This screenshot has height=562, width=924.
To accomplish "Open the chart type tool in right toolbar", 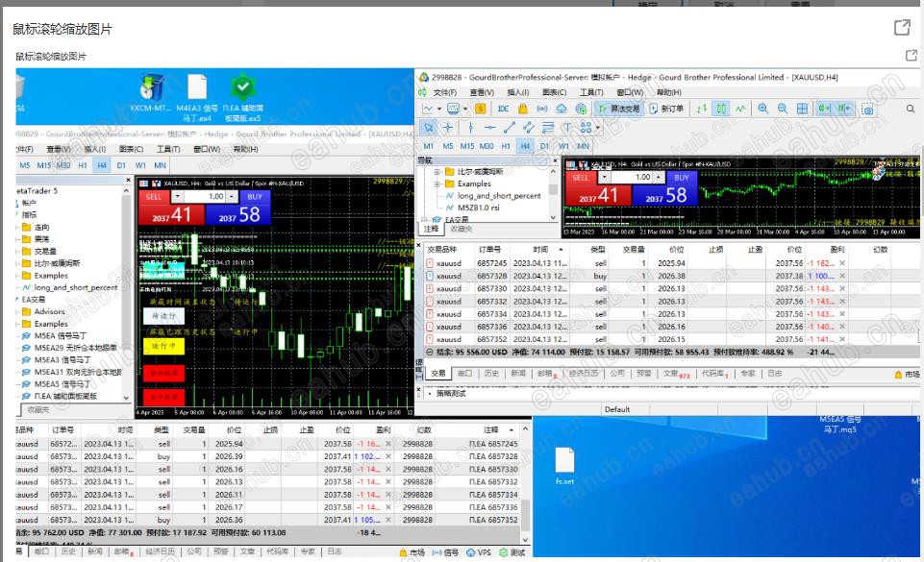I will click(428, 109).
